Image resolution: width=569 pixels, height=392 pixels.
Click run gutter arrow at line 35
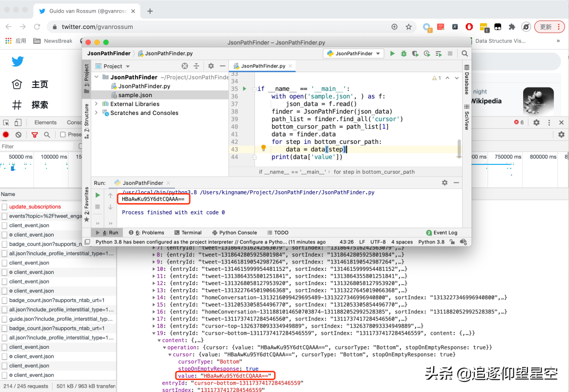point(244,89)
